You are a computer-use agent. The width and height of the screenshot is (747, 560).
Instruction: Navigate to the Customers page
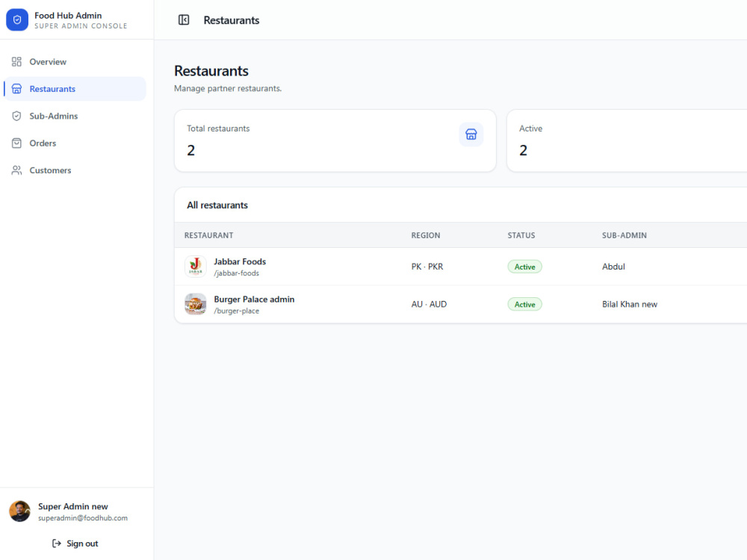click(x=75, y=170)
